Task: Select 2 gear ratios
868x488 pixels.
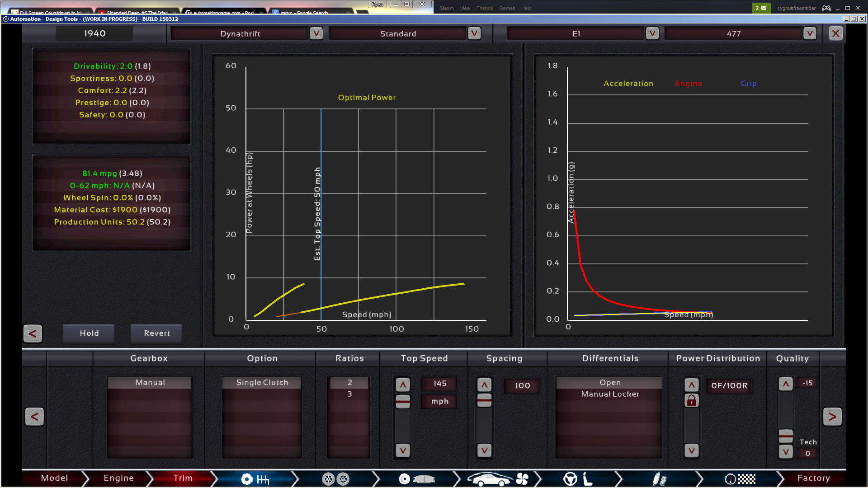Action: (x=349, y=383)
